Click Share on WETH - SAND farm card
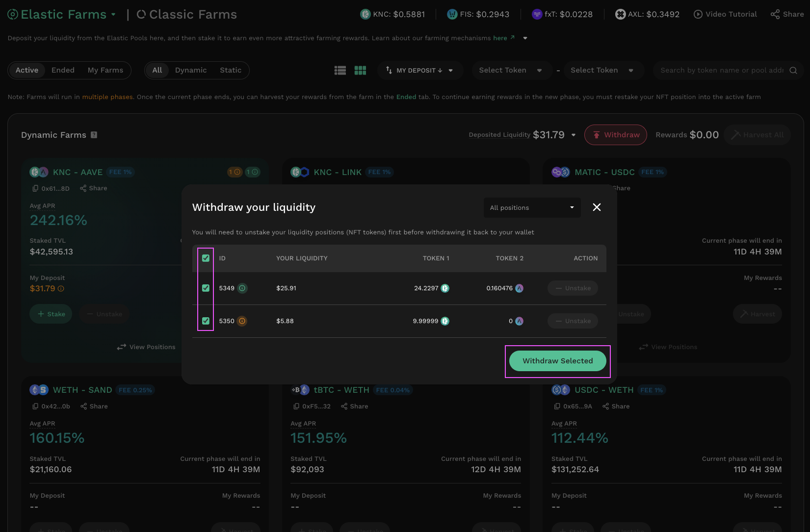Viewport: 810px width, 532px height. pos(94,406)
